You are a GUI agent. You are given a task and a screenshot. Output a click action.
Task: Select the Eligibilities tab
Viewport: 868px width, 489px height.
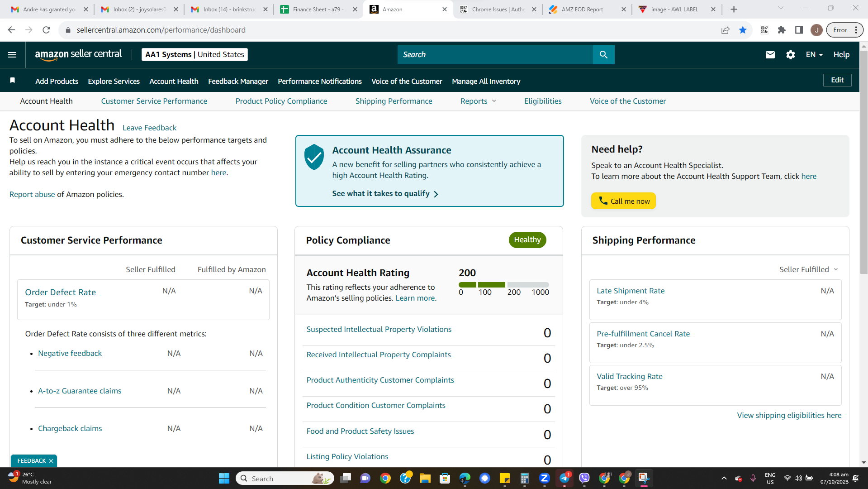pyautogui.click(x=543, y=101)
